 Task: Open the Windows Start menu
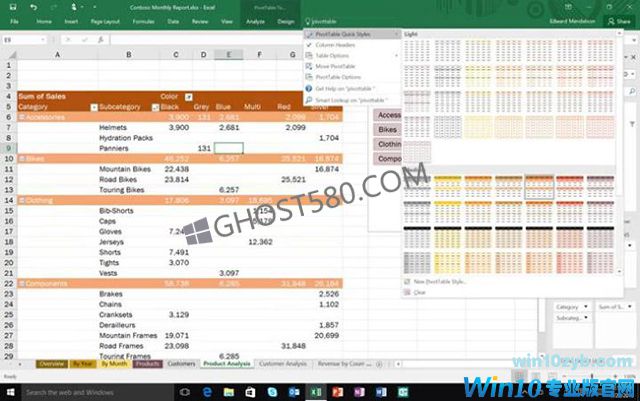11,392
